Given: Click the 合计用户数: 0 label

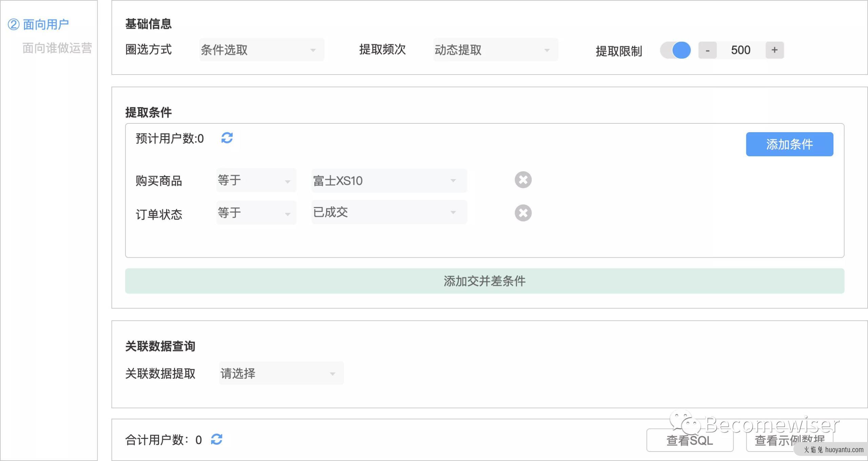Looking at the screenshot, I should 163,440.
